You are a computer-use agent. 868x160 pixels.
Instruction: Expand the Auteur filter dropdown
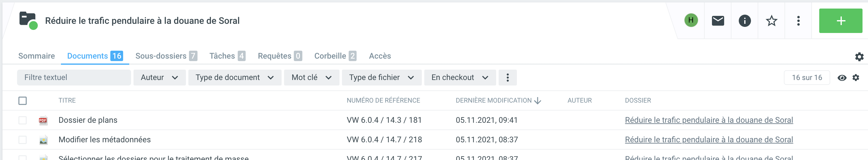pos(159,78)
